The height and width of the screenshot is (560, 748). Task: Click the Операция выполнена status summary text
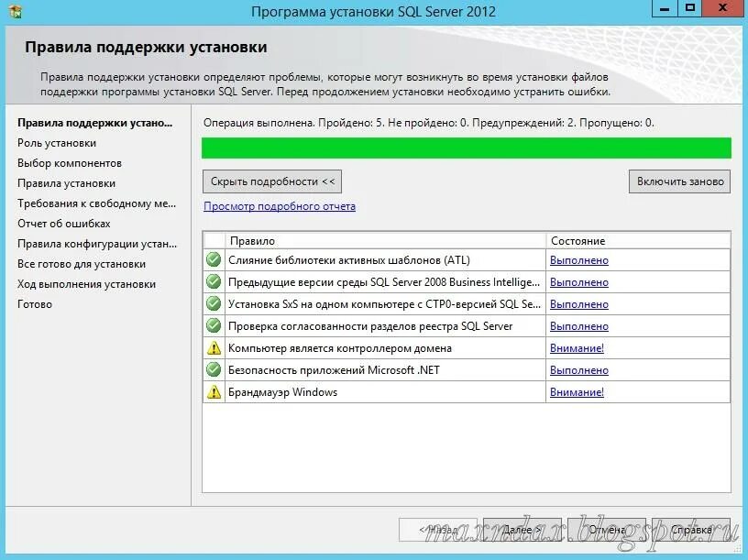(429, 123)
